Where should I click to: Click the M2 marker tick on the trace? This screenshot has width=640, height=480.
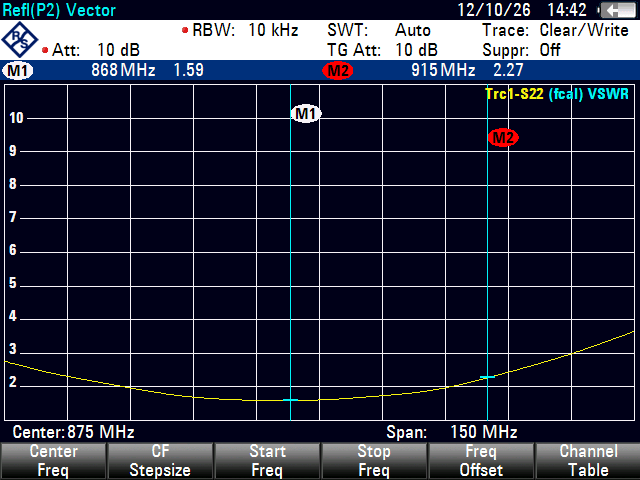pyautogui.click(x=487, y=377)
